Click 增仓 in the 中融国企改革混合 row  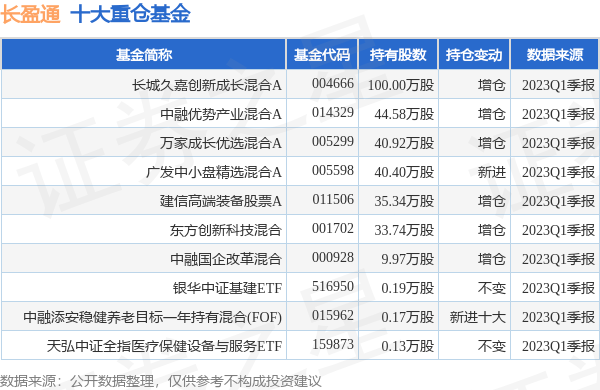point(492,259)
